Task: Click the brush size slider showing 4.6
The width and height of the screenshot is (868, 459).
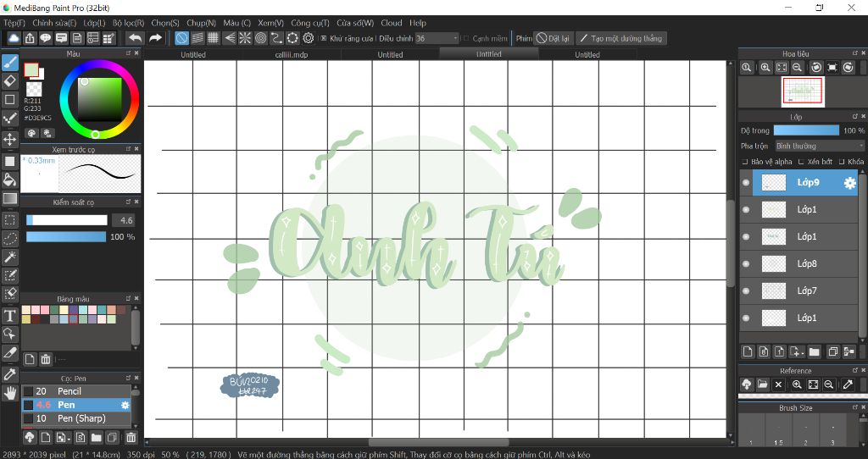Action: click(67, 220)
